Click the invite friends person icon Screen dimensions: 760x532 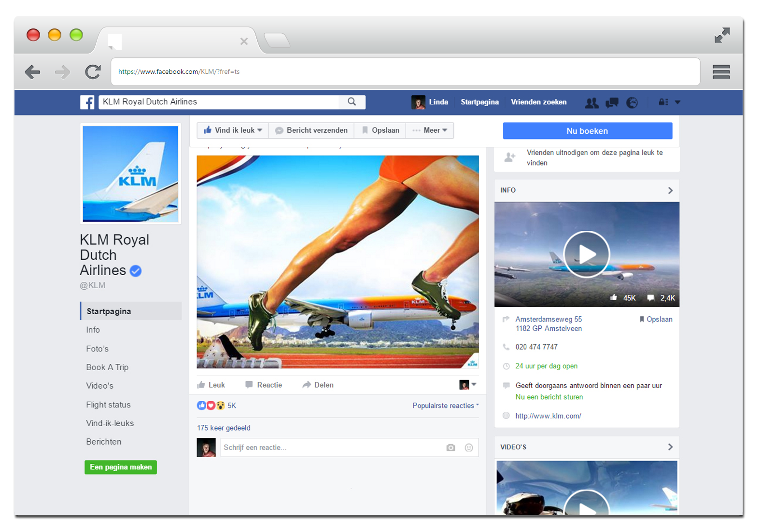pyautogui.click(x=510, y=157)
